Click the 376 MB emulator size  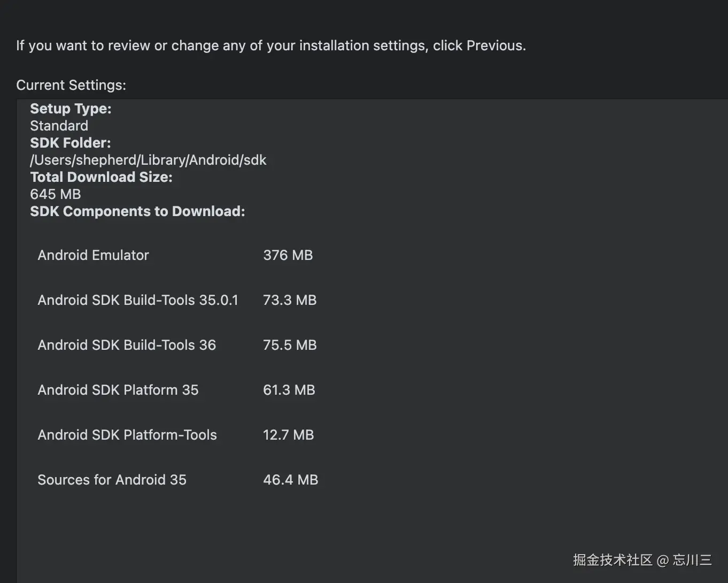[288, 255]
